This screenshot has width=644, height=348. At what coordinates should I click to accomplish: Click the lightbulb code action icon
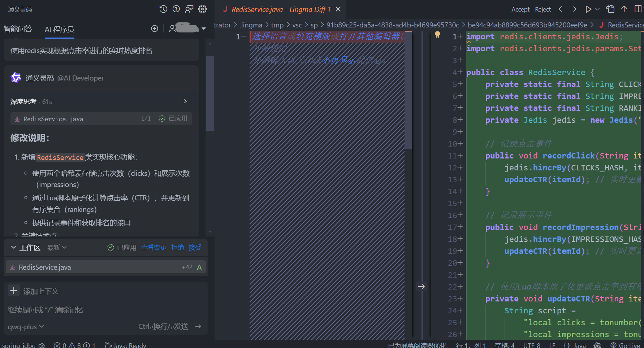(437, 35)
